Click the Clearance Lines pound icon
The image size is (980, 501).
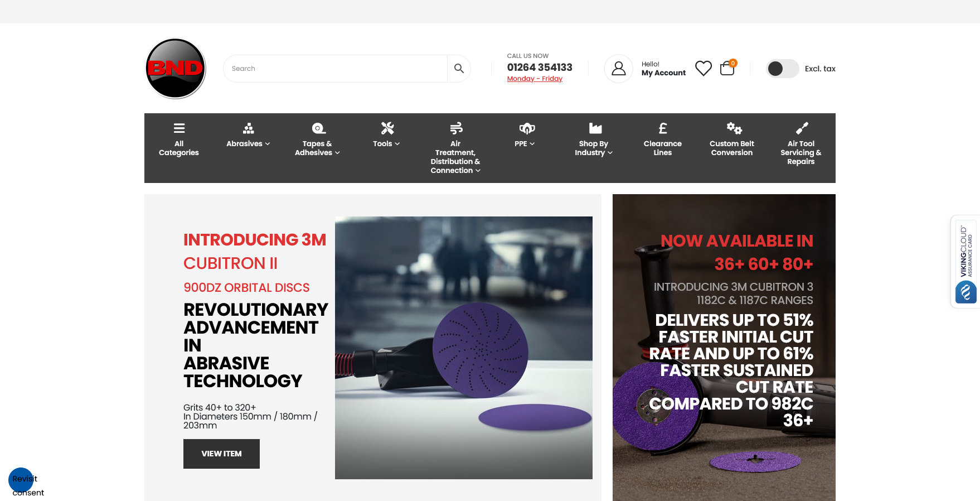point(662,128)
